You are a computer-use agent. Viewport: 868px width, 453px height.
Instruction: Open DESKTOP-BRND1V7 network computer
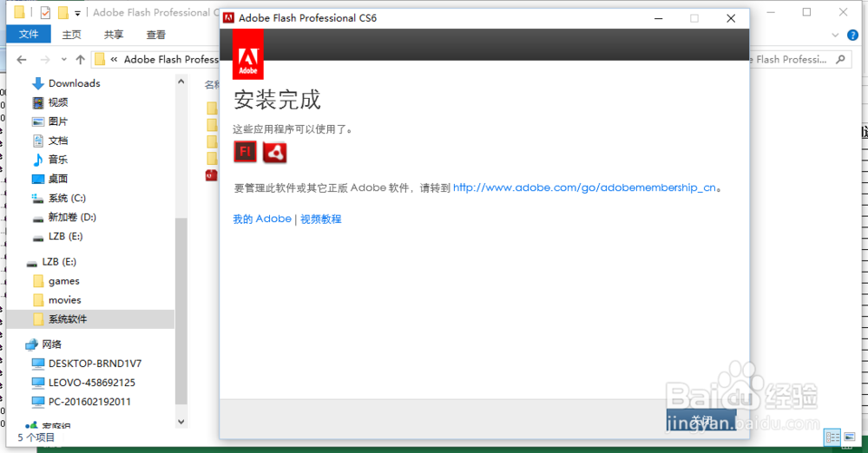(95, 364)
